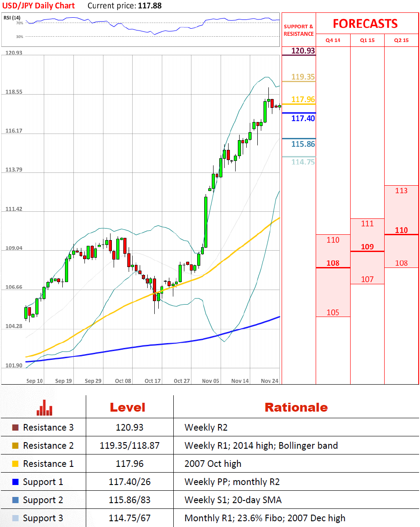The image size is (420, 527).
Task: Select the Resistance 2 row label
Action: click(x=48, y=446)
